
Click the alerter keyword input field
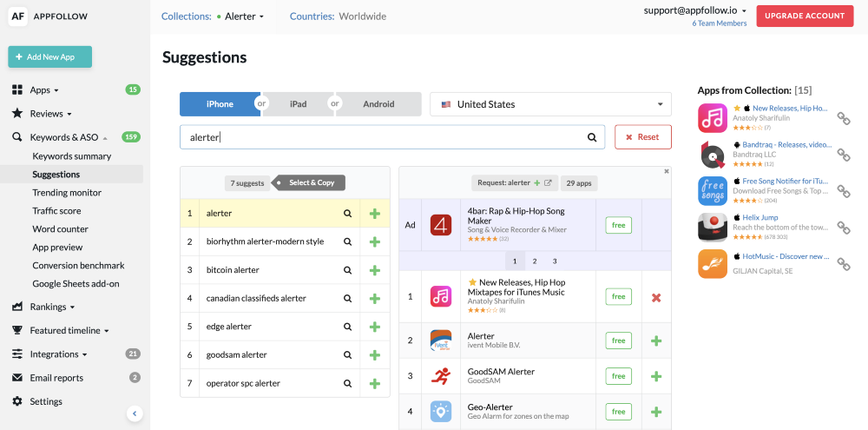[382, 137]
